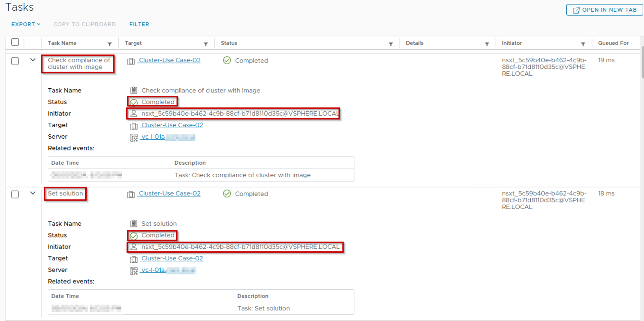Open the Export dropdown menu
Viewport: 644px width, 321px height.
coord(26,24)
